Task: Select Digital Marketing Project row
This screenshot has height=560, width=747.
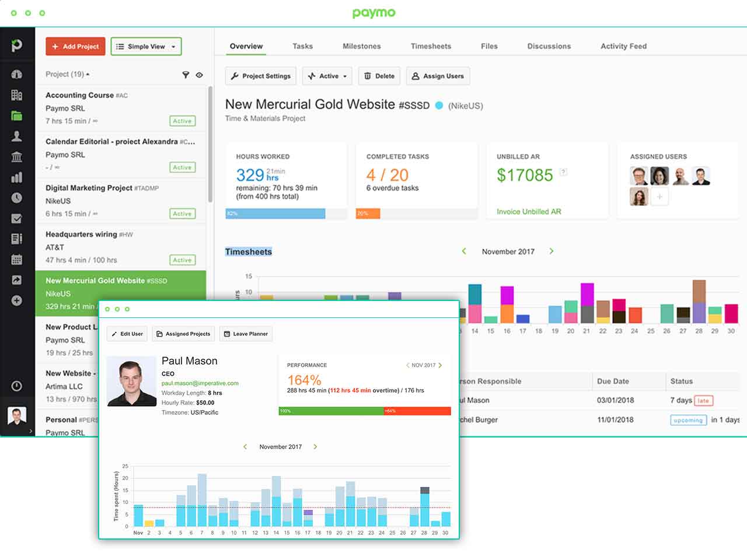Action: [121, 201]
